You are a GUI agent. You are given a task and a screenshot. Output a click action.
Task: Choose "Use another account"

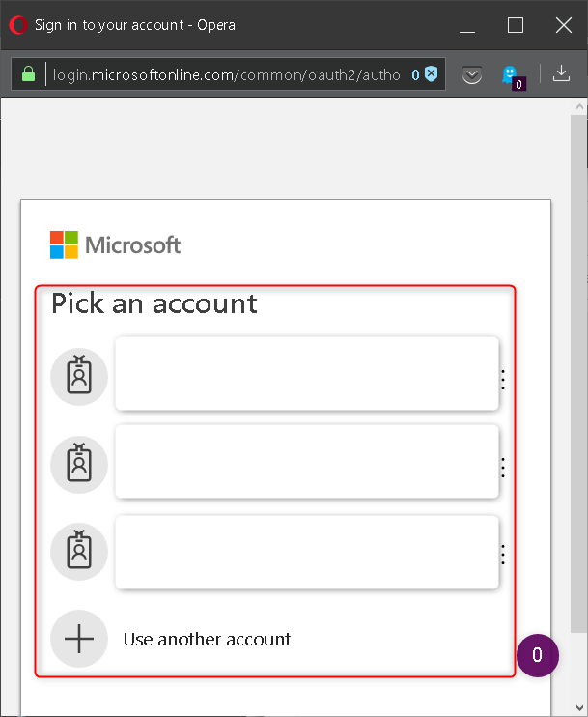coord(207,639)
